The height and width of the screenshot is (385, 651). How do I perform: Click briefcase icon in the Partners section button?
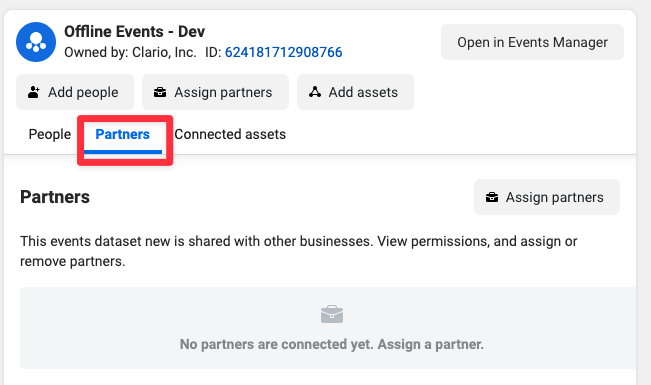click(492, 197)
